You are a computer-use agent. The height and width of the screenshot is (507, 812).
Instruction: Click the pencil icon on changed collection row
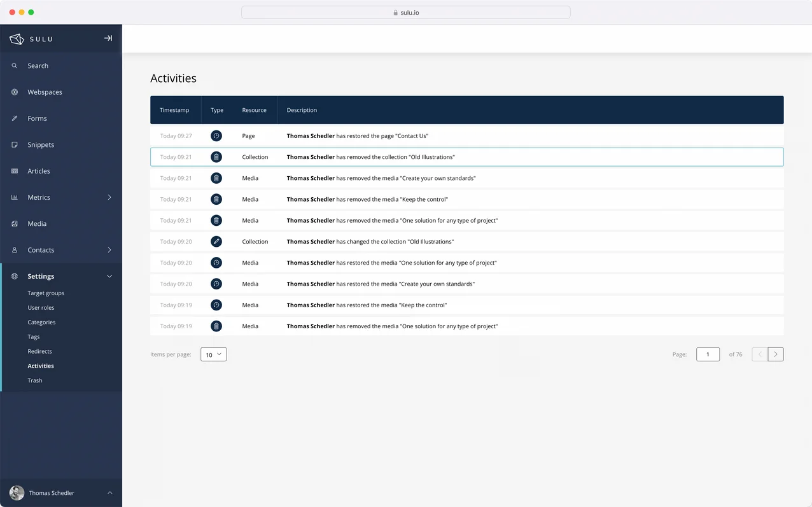coord(216,242)
